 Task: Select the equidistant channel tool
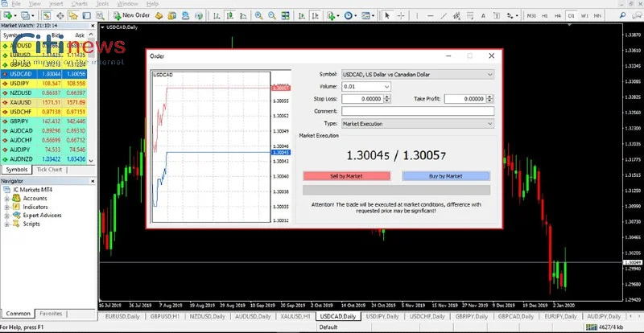[456, 15]
